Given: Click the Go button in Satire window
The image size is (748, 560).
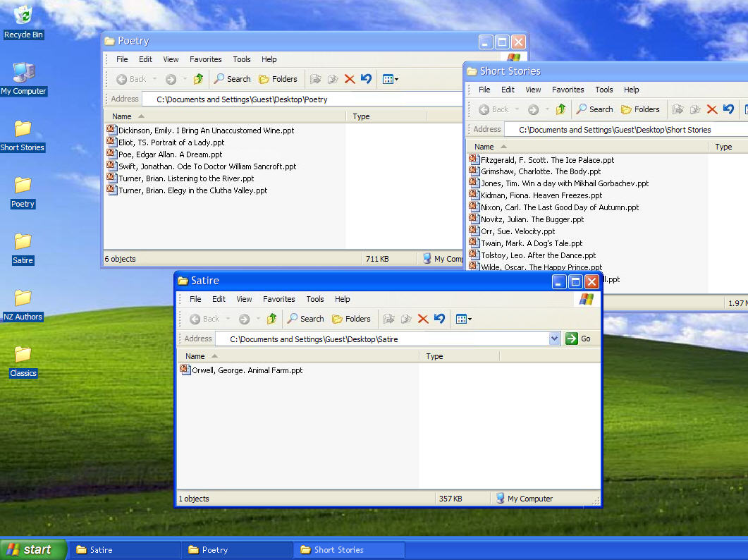Looking at the screenshot, I should point(579,339).
